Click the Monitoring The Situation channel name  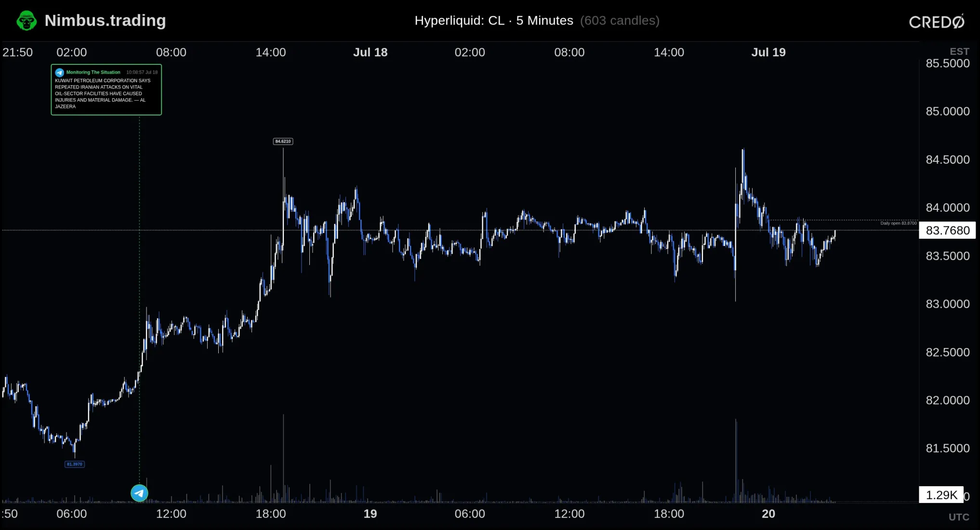pos(93,72)
